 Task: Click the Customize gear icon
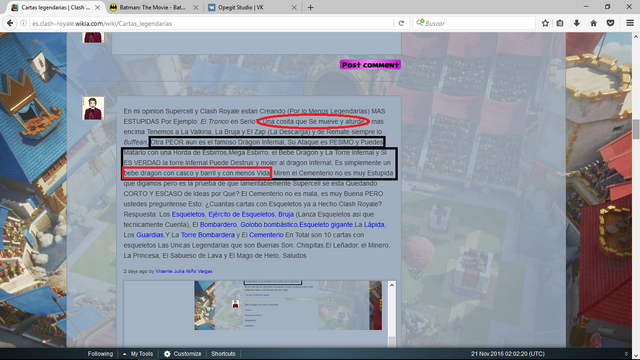tap(167, 354)
